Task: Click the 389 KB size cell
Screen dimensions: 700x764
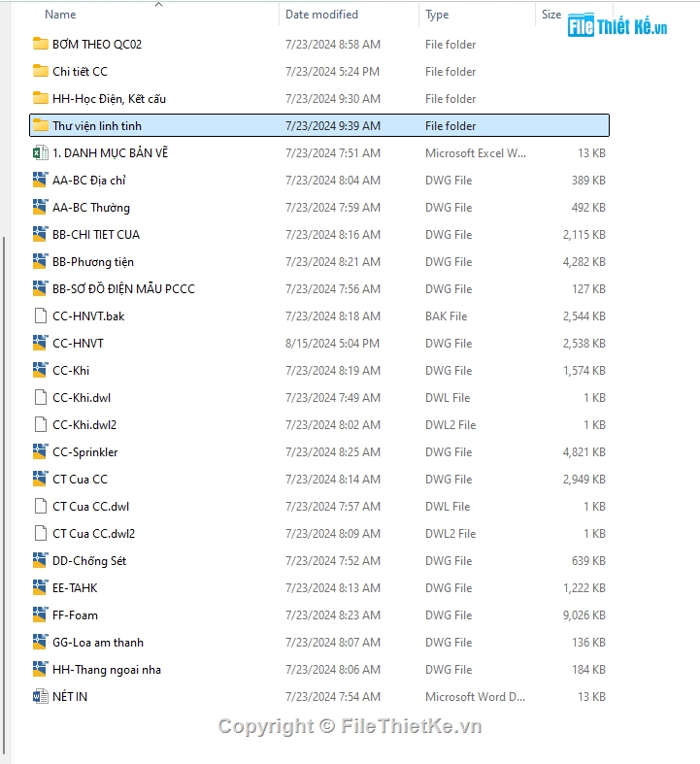Action: pos(588,181)
